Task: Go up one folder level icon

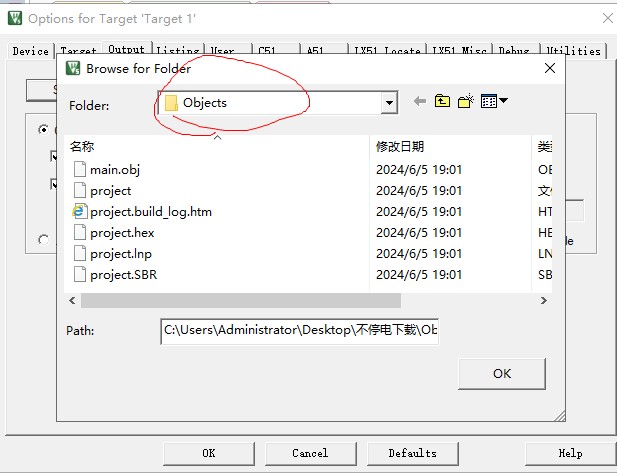Action: tap(442, 102)
